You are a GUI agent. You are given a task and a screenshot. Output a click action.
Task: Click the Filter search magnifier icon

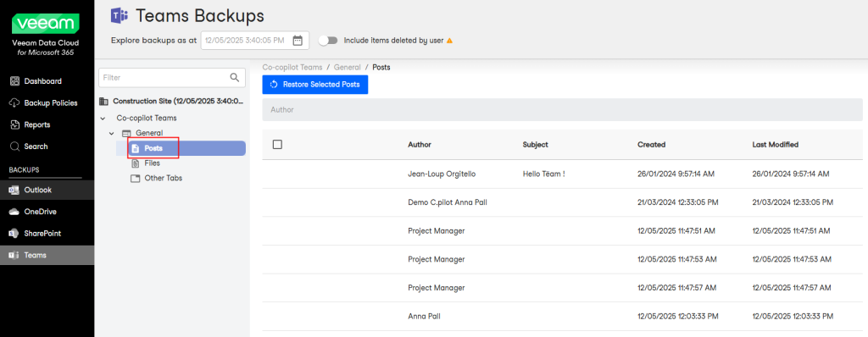[235, 77]
